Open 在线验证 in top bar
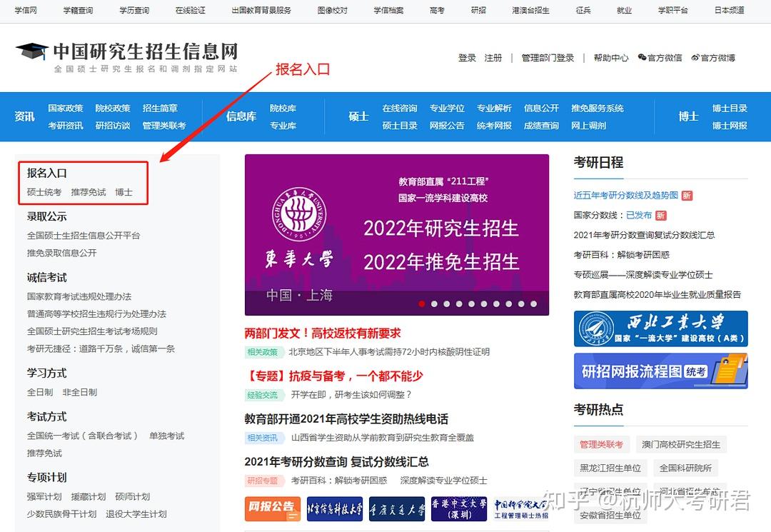 click(x=191, y=10)
